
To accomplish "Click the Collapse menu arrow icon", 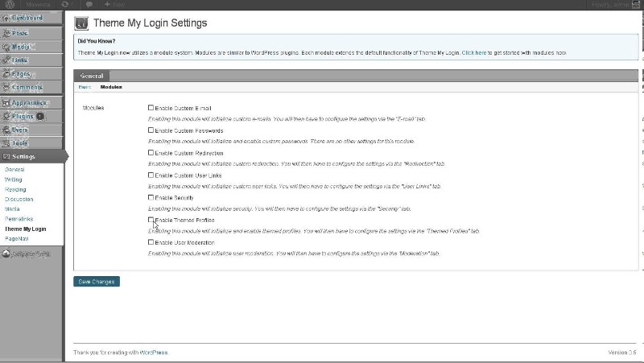I will 6,254.
